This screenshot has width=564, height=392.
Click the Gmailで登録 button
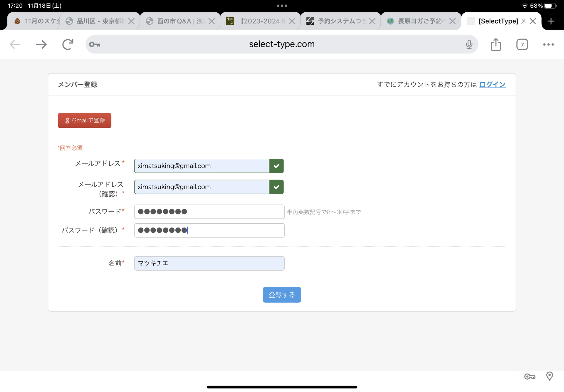pyautogui.click(x=84, y=120)
